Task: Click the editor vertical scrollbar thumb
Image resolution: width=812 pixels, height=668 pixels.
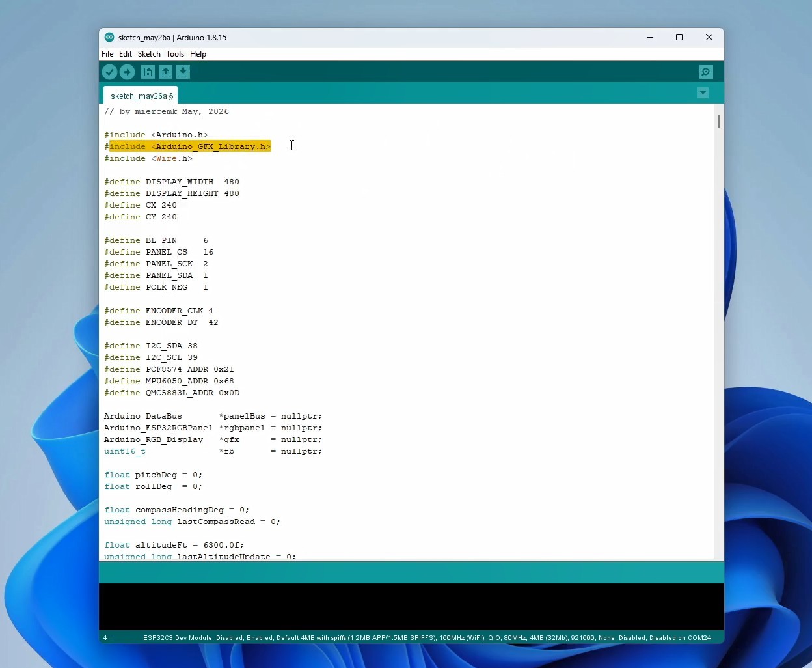Action: [x=719, y=121]
